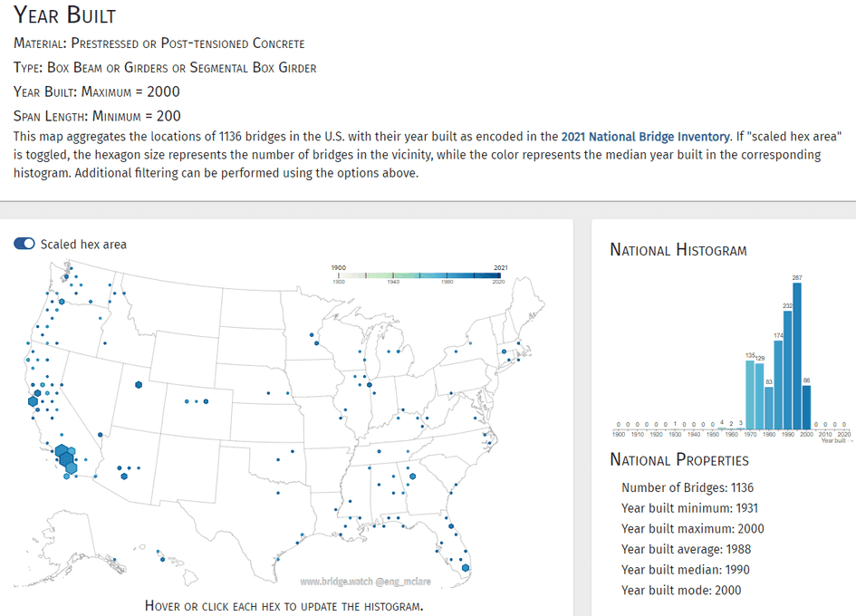
Task: Toggle the Scaled hex area switch
Action: [x=24, y=245]
